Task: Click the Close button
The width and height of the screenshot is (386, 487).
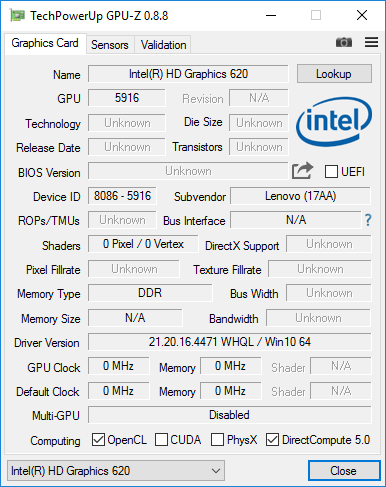Action: 344,471
